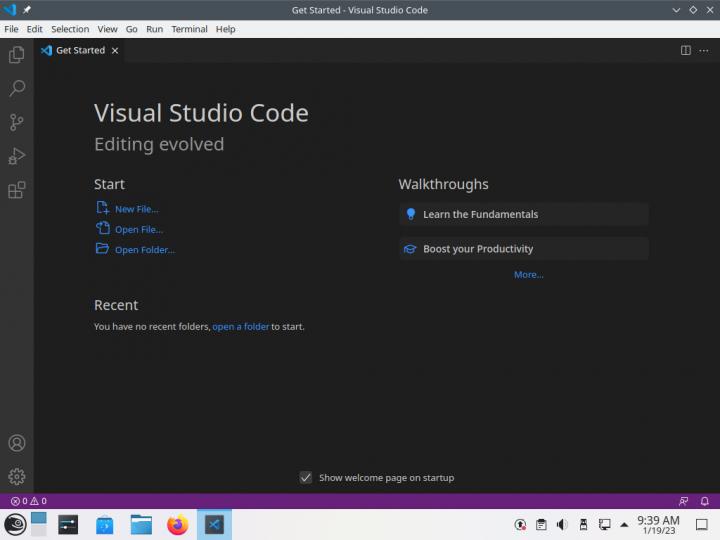Viewport: 720px width, 540px height.
Task: Click the Open Folder... link
Action: (144, 250)
